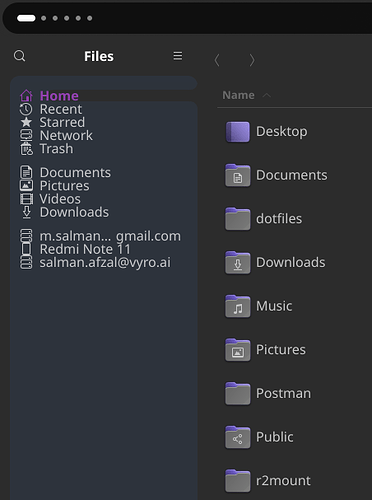Select the Music folder icon

(238, 306)
